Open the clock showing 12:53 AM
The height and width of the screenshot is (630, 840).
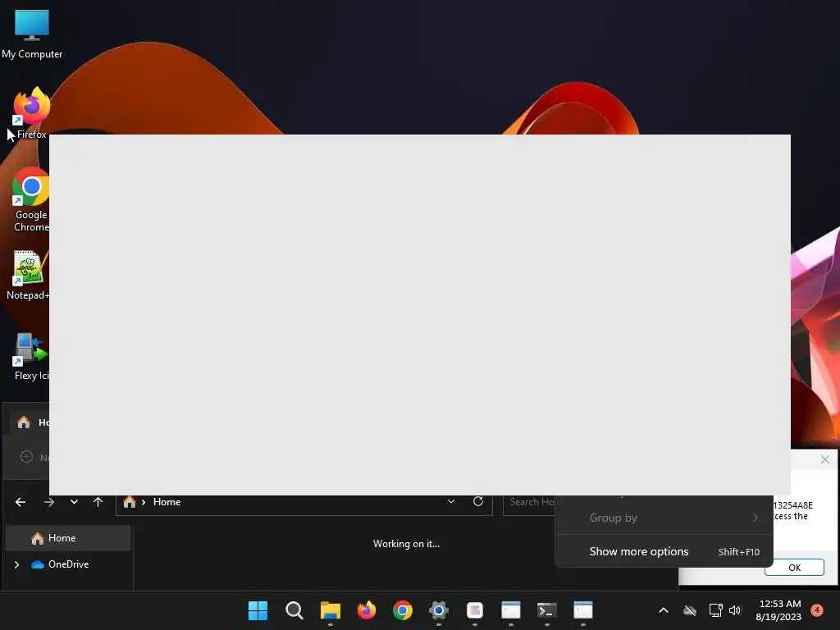(x=779, y=610)
